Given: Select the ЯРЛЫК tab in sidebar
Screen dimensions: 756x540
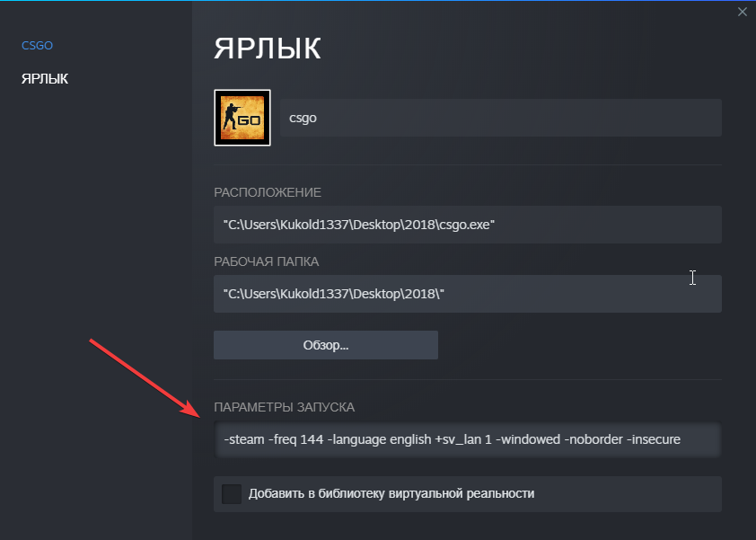Looking at the screenshot, I should (45, 79).
